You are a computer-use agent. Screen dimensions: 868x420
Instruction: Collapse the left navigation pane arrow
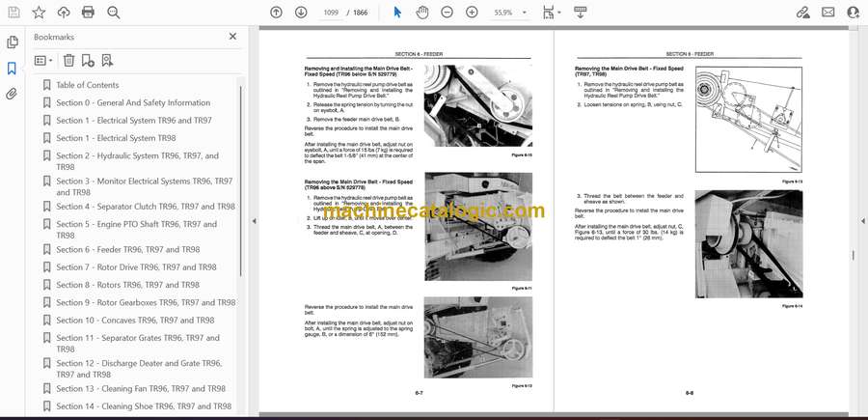(x=254, y=221)
